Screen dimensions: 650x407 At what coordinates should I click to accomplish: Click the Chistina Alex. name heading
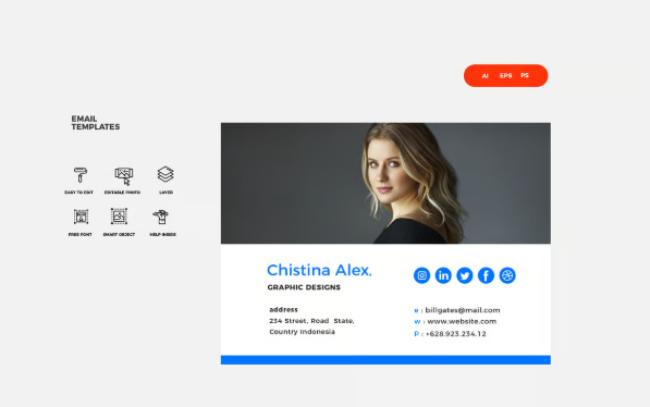319,270
